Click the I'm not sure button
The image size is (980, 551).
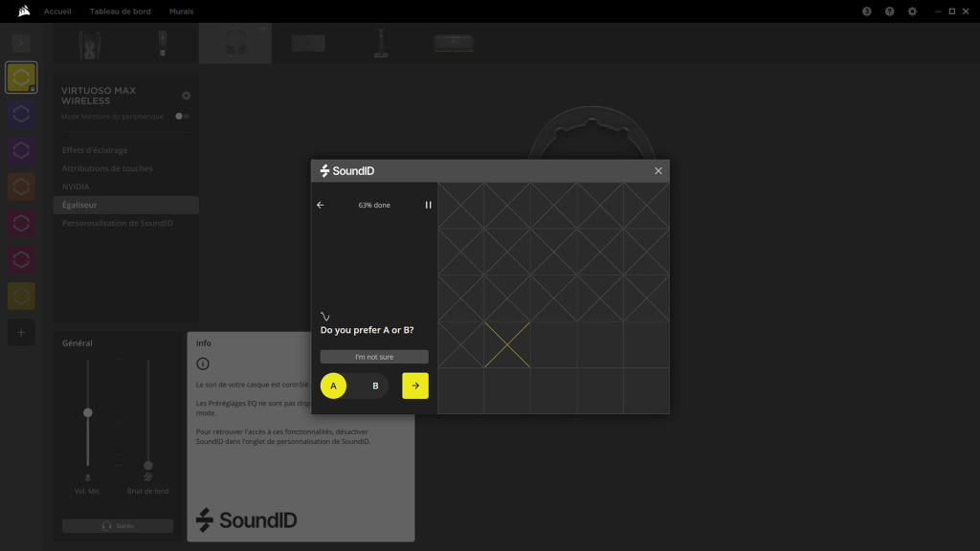[x=374, y=357]
